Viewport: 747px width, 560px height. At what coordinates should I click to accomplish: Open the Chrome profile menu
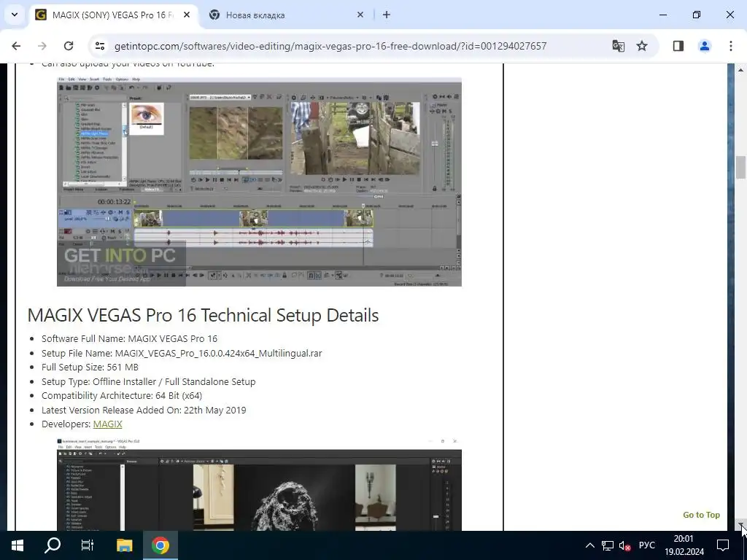[x=705, y=46]
